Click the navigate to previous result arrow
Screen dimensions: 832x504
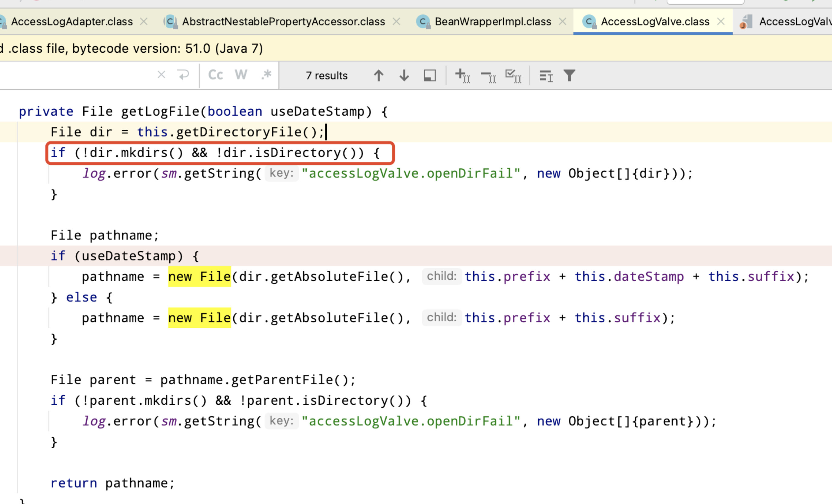tap(378, 75)
